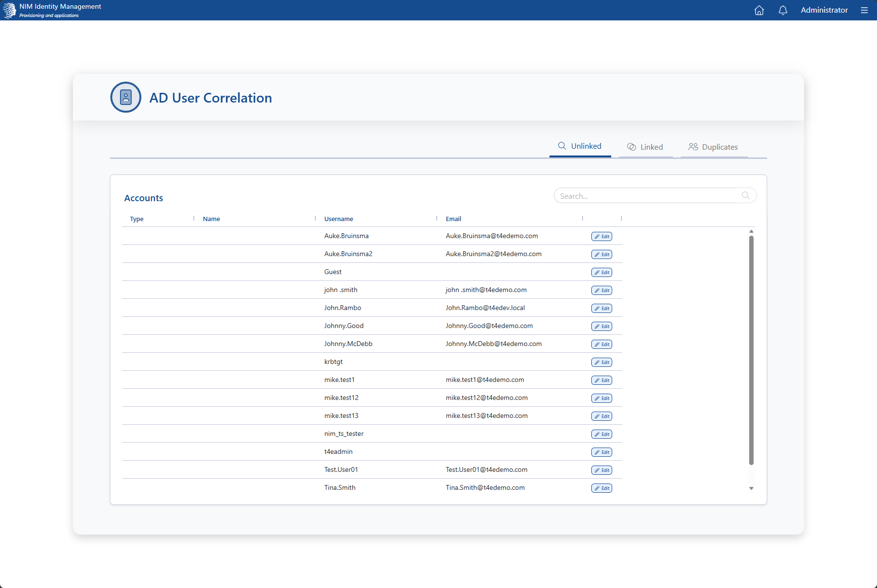Switch to the Linked tab

[645, 147]
